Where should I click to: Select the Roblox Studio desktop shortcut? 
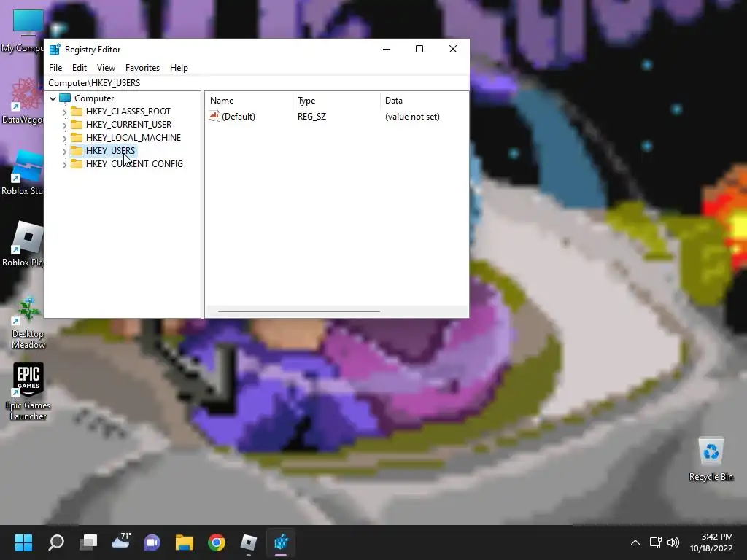point(23,172)
